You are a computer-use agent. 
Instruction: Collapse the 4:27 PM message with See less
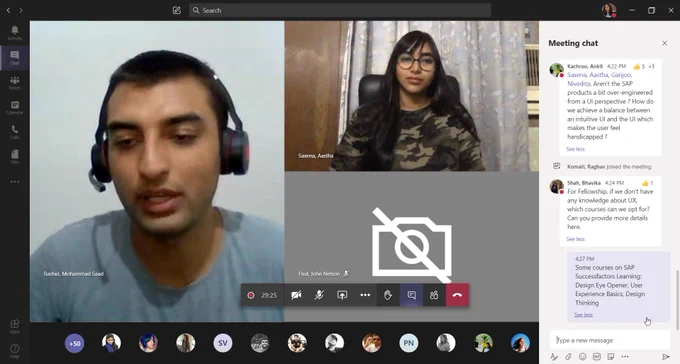coord(583,315)
